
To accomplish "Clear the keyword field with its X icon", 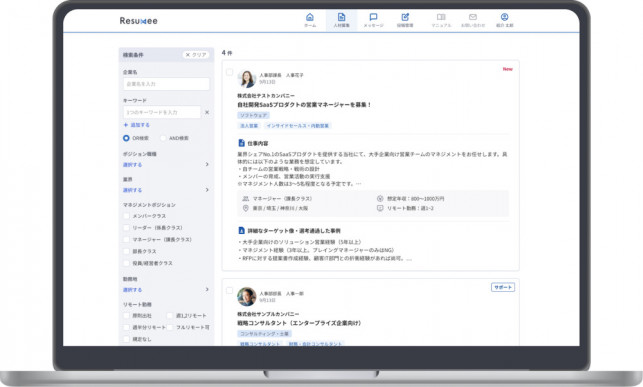I will pos(207,112).
